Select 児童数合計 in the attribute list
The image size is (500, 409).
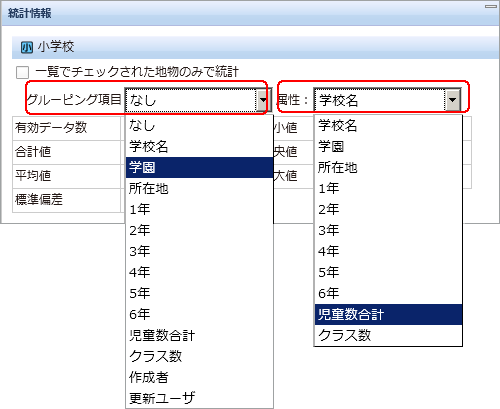[x=388, y=314]
